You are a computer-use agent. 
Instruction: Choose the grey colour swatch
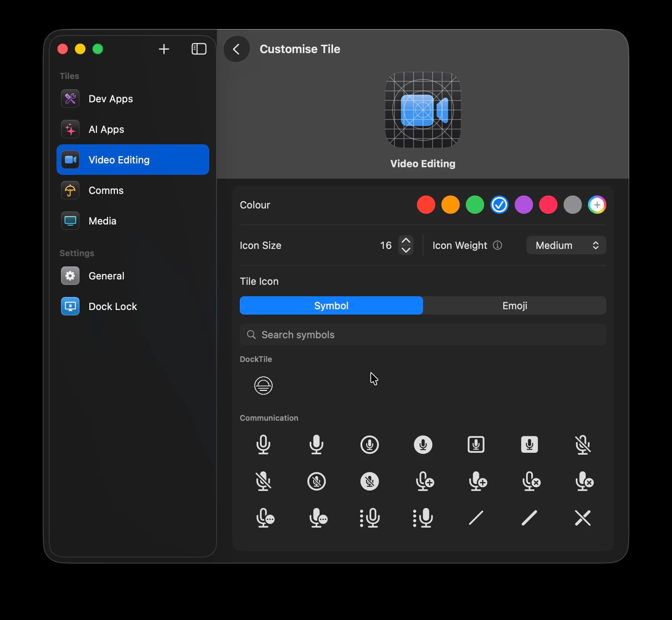coord(573,205)
